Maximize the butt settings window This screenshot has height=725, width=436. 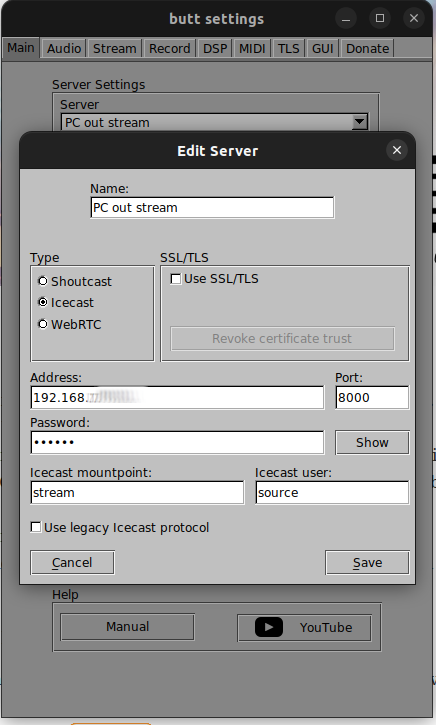click(x=380, y=18)
